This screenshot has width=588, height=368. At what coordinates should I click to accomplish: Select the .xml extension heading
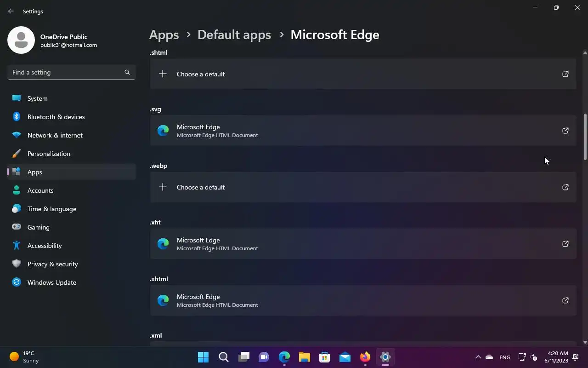tap(156, 335)
